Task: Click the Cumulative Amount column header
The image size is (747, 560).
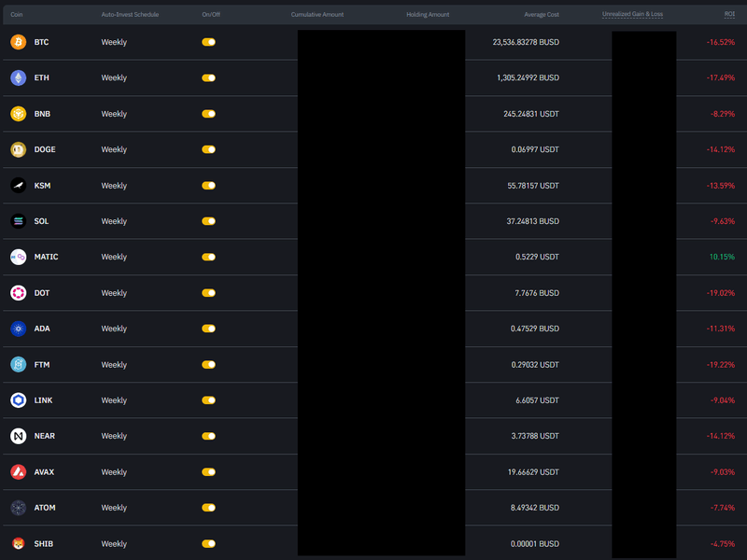Action: [317, 14]
